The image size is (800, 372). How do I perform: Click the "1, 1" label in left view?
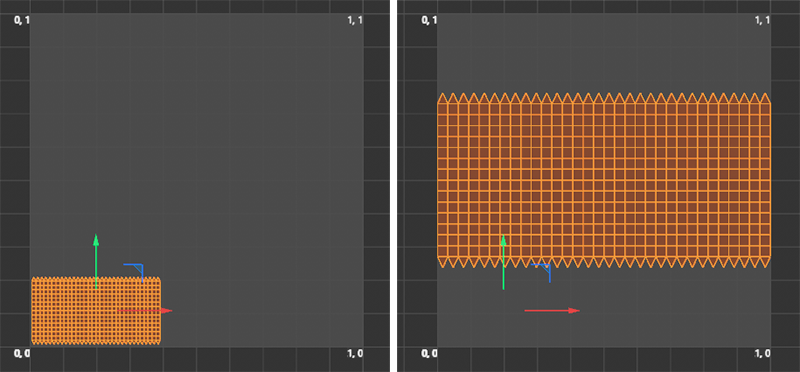[x=355, y=20]
